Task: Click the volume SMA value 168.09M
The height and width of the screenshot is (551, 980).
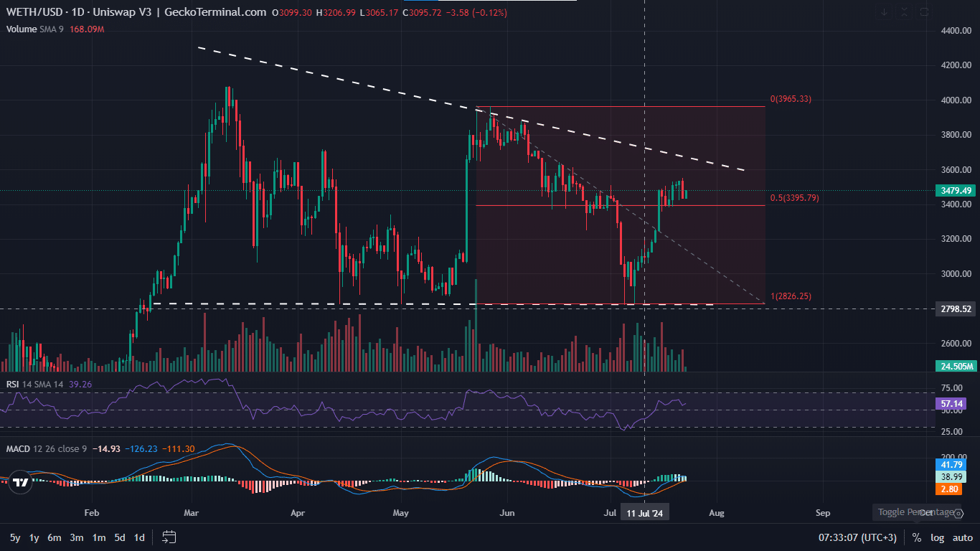Action: [87, 29]
